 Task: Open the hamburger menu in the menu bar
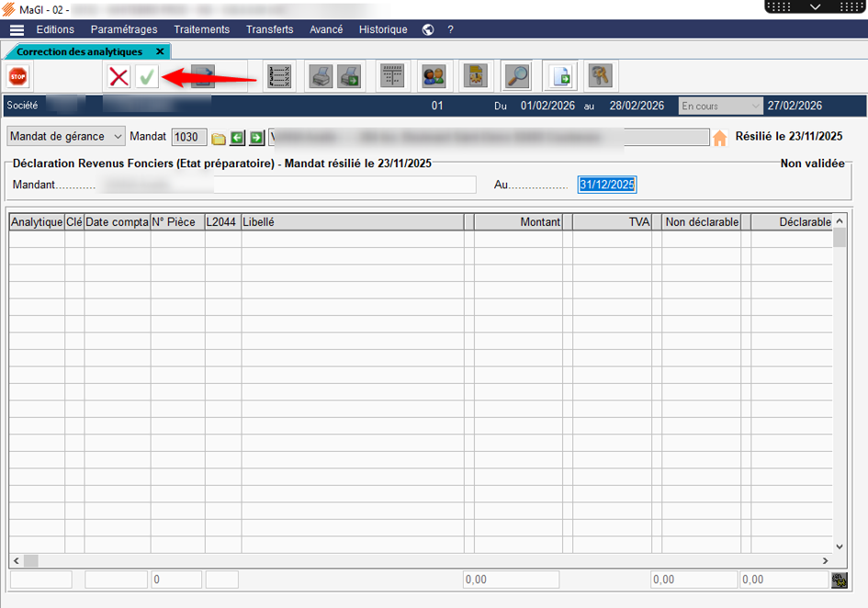coord(17,29)
